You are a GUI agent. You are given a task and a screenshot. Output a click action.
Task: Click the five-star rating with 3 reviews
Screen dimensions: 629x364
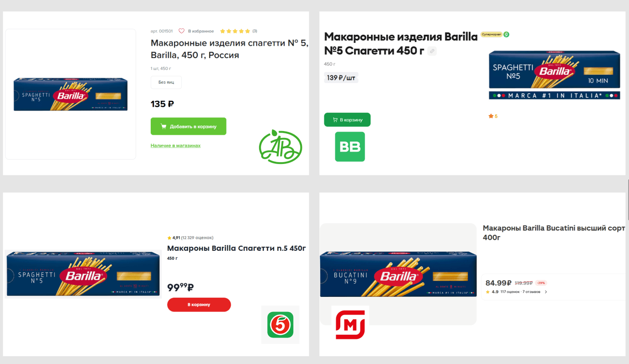[x=235, y=31]
